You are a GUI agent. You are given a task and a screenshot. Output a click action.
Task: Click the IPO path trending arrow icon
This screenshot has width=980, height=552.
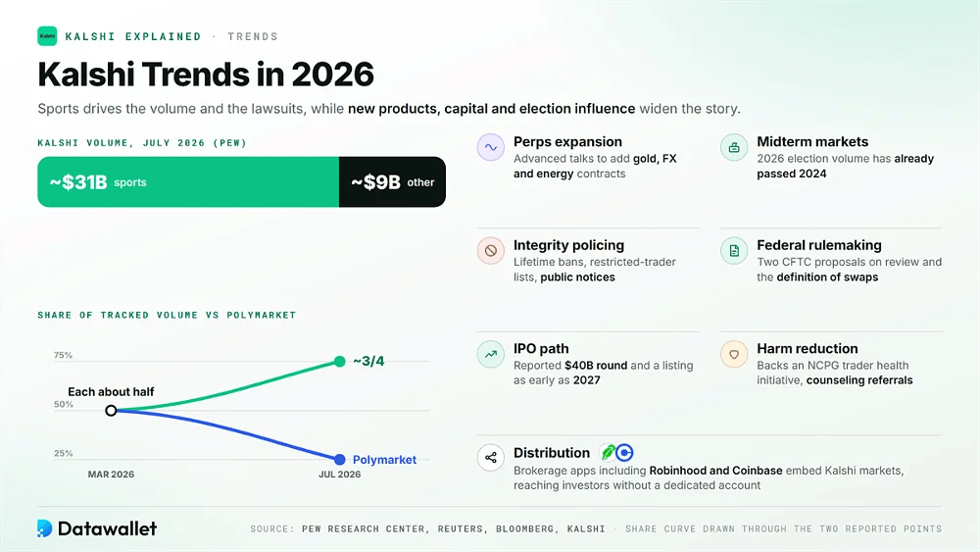point(491,354)
